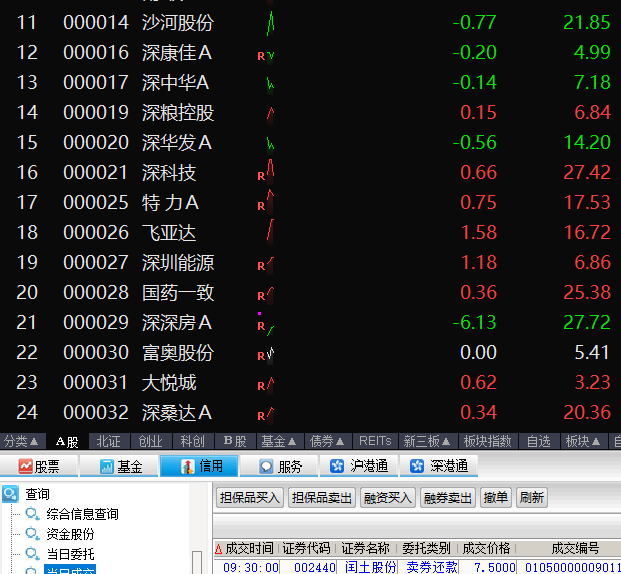Click the R margin mark for 富奥股份
The height and width of the screenshot is (574, 621).
coord(261,356)
